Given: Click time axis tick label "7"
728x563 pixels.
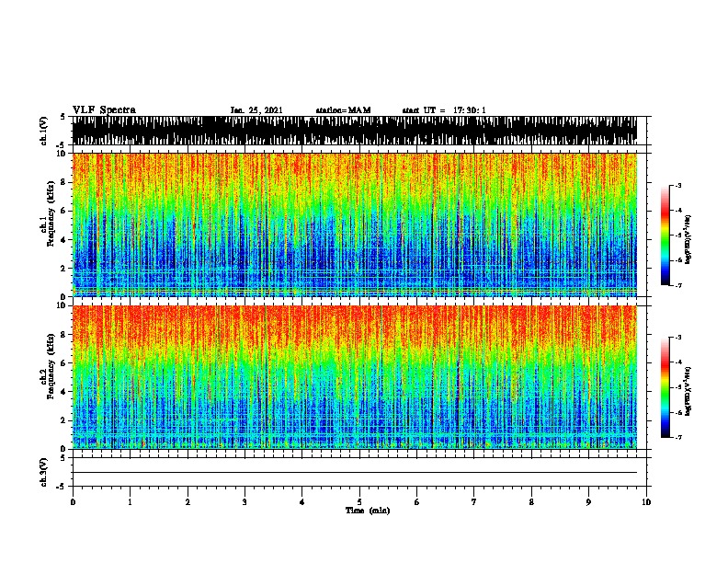Looking at the screenshot, I should pos(474,502).
